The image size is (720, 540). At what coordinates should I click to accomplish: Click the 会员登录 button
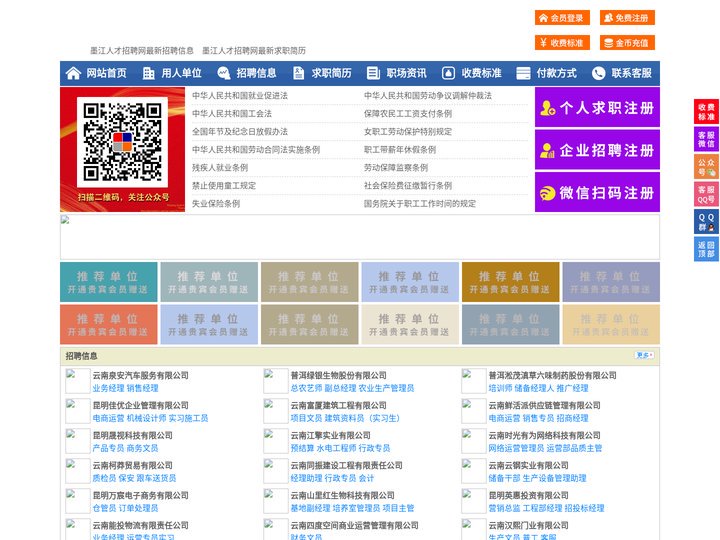[562, 18]
